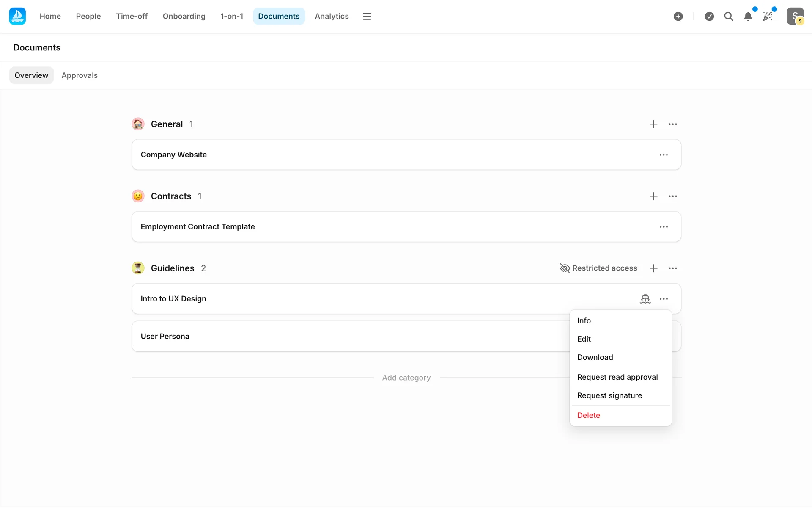Click the sailboat app logo

coord(17,16)
